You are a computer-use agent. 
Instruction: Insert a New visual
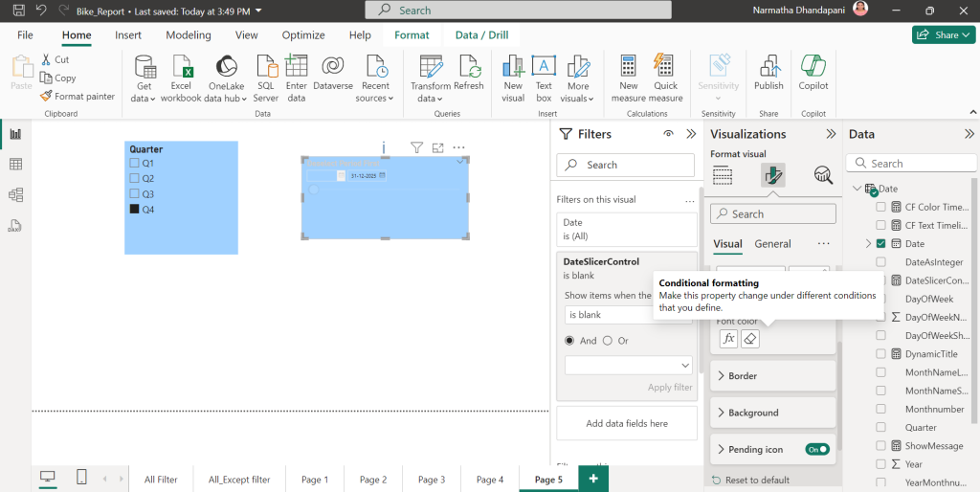point(513,78)
